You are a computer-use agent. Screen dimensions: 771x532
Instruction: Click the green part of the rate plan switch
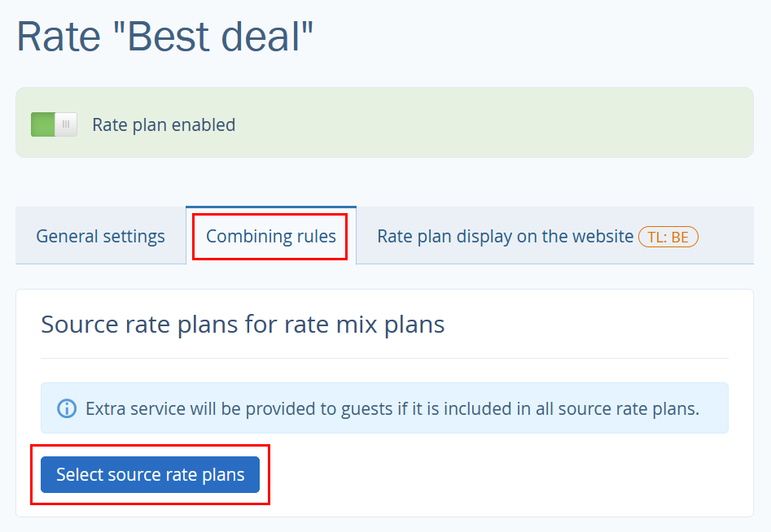(43, 124)
